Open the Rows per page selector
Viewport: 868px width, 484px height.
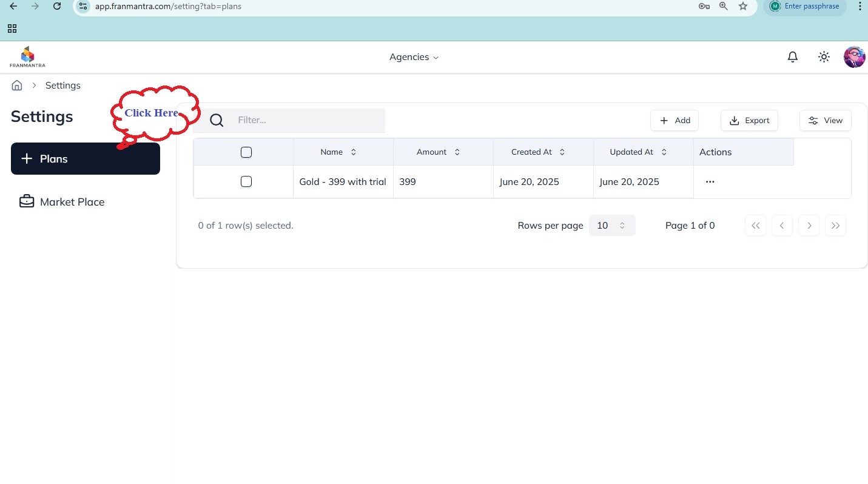point(611,226)
